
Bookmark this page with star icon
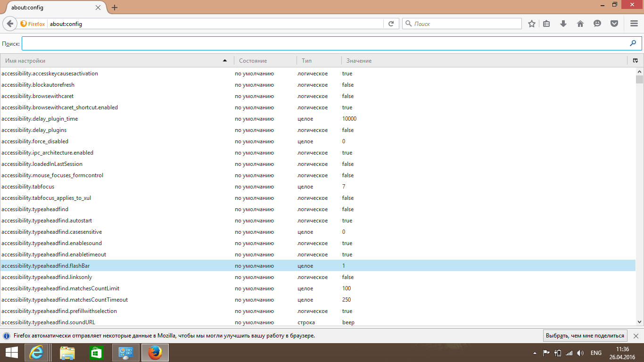(532, 24)
